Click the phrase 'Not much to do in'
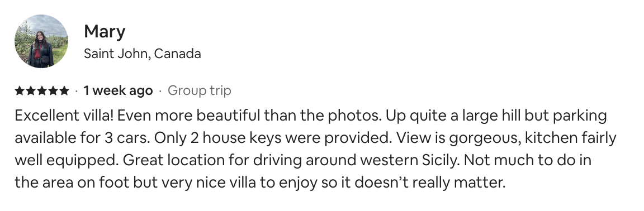Image resolution: width=644 pixels, height=211 pixels. 527,160
